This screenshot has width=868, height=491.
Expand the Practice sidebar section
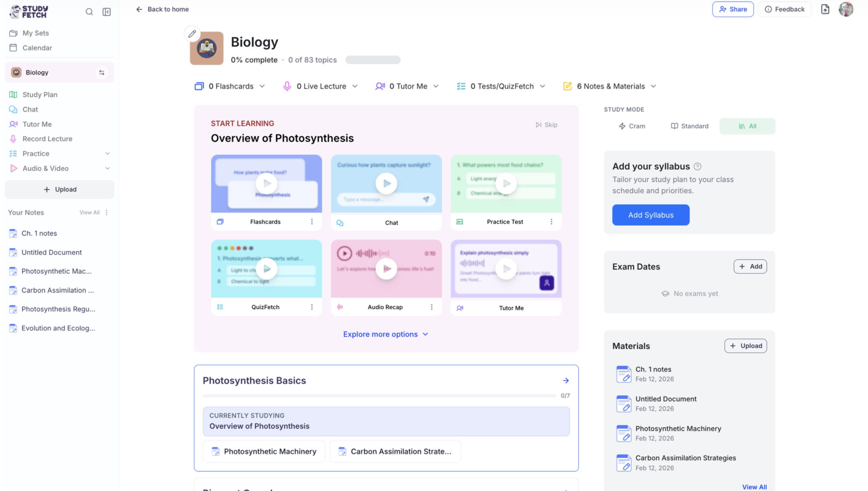(x=107, y=153)
